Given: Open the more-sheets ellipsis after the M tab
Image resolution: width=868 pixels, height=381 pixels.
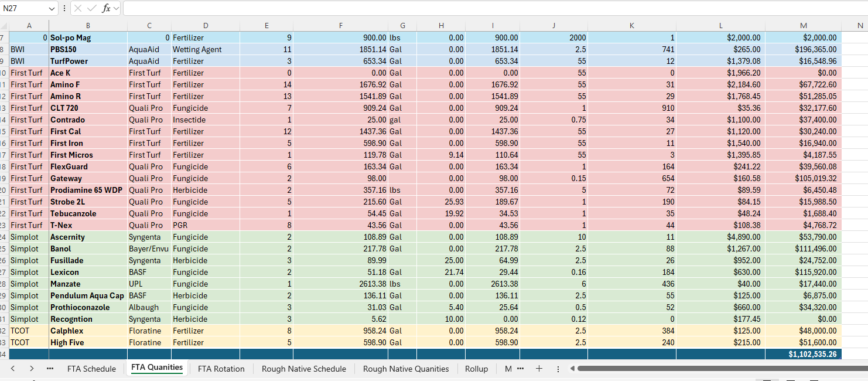Looking at the screenshot, I should 521,369.
